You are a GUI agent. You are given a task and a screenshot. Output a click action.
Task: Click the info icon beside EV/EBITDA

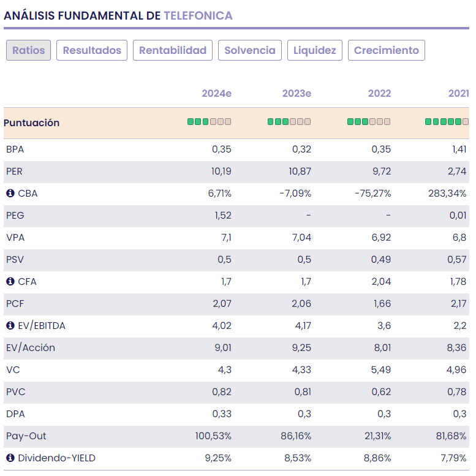coord(10,326)
